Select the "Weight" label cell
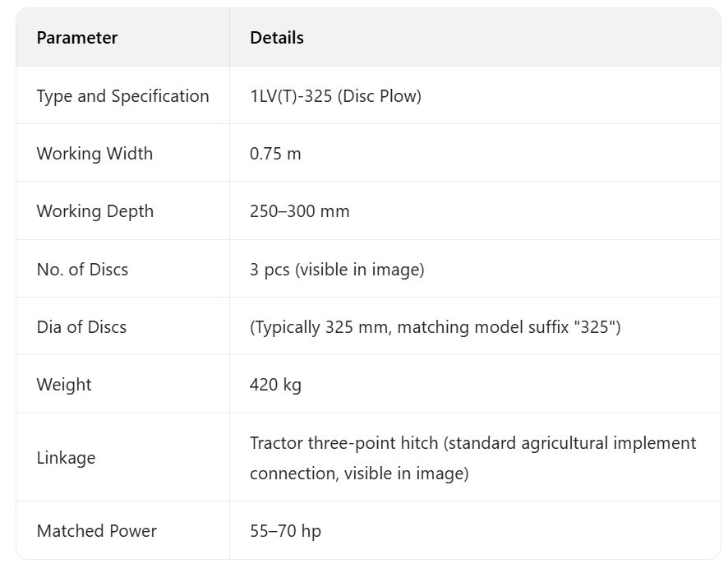 point(64,385)
